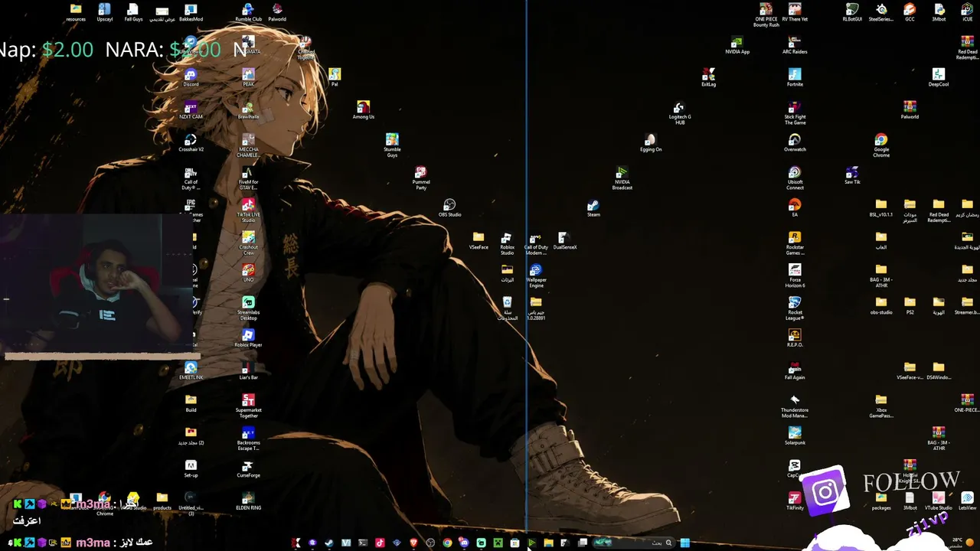Switch to Chrome in the taskbar
Image resolution: width=980 pixels, height=551 pixels.
click(x=447, y=543)
